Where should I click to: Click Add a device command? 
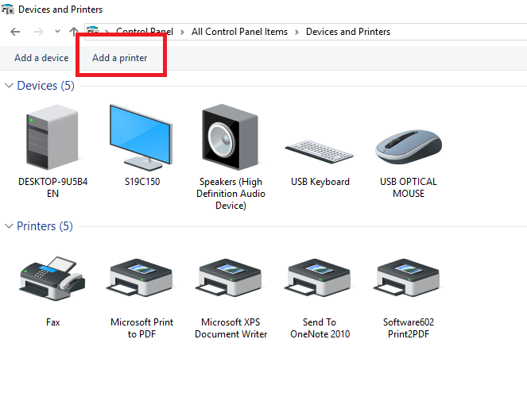point(41,58)
